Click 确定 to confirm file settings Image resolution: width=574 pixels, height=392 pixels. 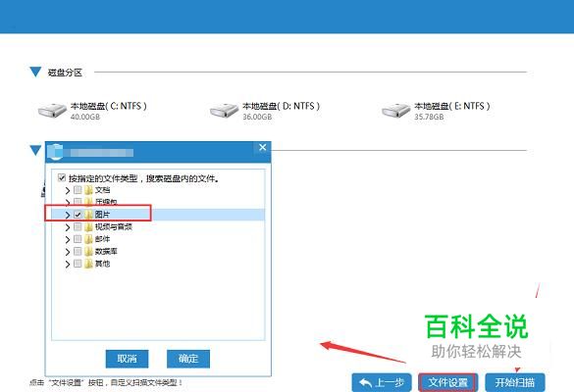coord(188,359)
